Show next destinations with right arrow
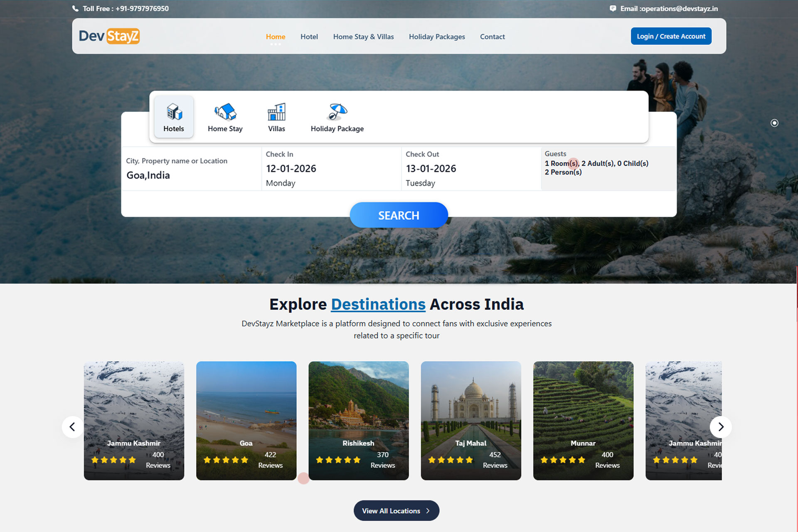Image resolution: width=798 pixels, height=532 pixels. tap(721, 427)
